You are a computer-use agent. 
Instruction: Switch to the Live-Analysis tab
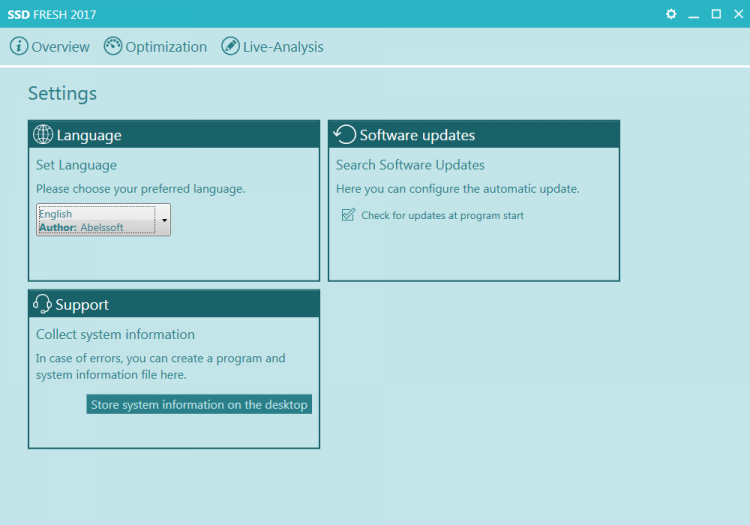tap(272, 47)
